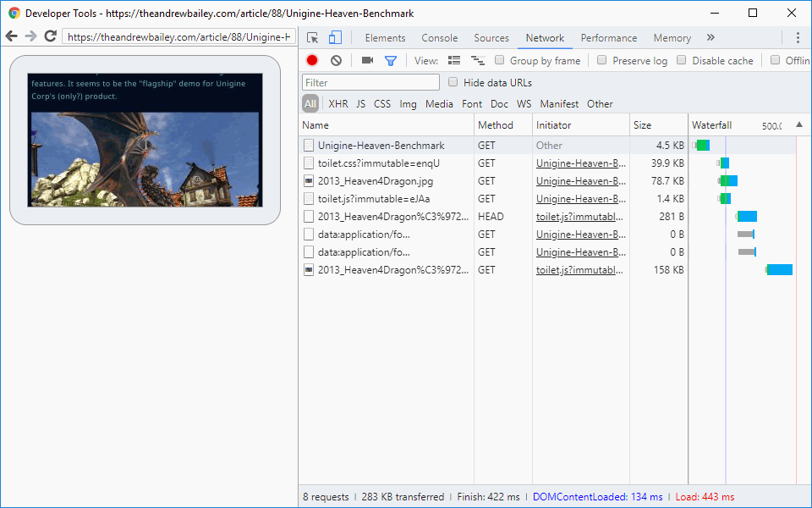
Task: Filter requests by XHR
Action: point(338,103)
